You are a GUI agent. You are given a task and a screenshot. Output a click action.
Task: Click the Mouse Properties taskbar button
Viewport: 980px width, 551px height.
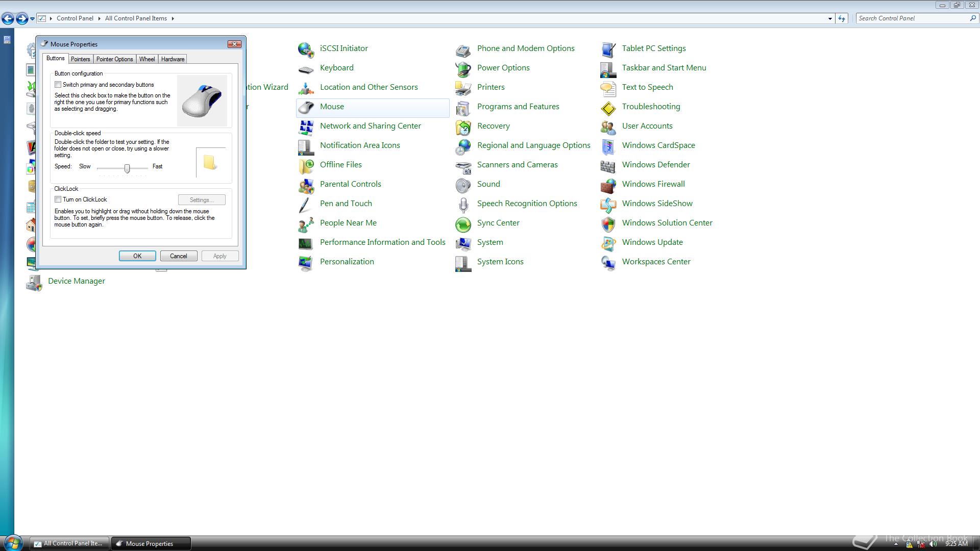coord(151,543)
